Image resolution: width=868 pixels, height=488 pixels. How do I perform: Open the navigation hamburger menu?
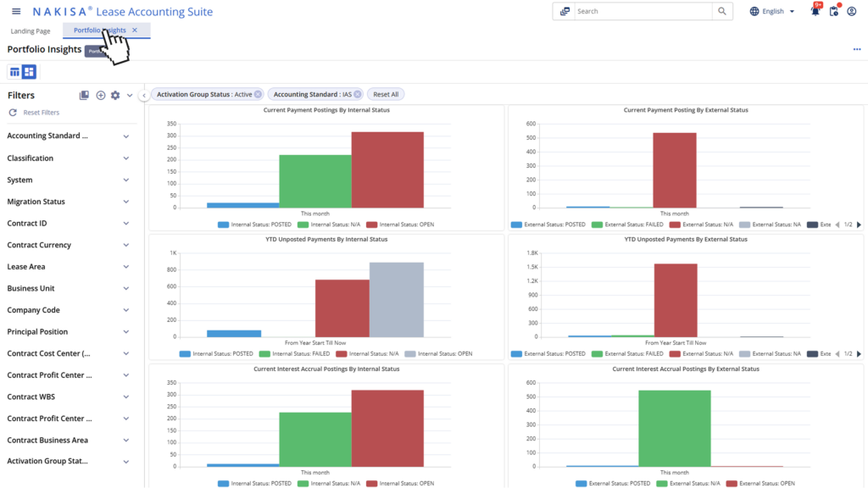(x=15, y=10)
